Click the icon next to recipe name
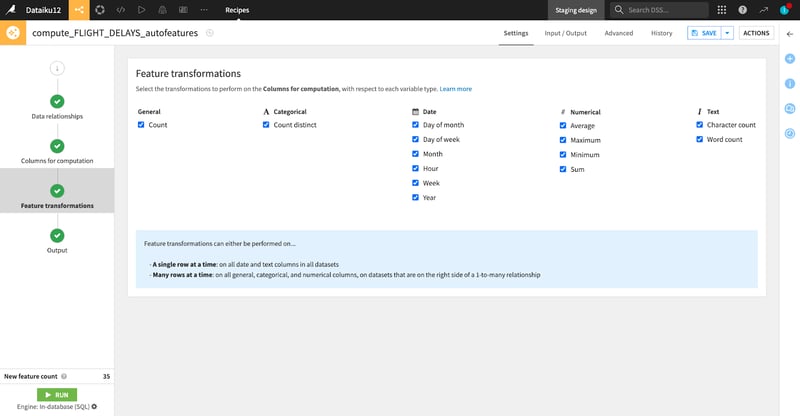 click(x=209, y=33)
